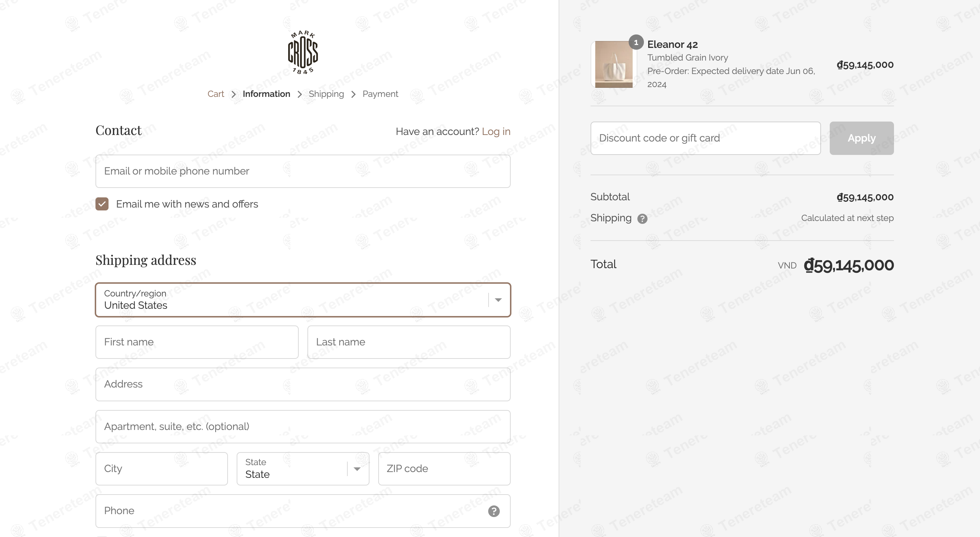Click the Phone field help icon
This screenshot has width=980, height=537.
pyautogui.click(x=494, y=511)
